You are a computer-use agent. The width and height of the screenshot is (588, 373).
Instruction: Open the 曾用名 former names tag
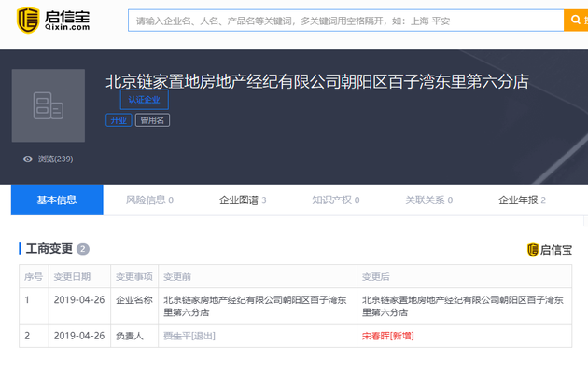click(x=152, y=120)
